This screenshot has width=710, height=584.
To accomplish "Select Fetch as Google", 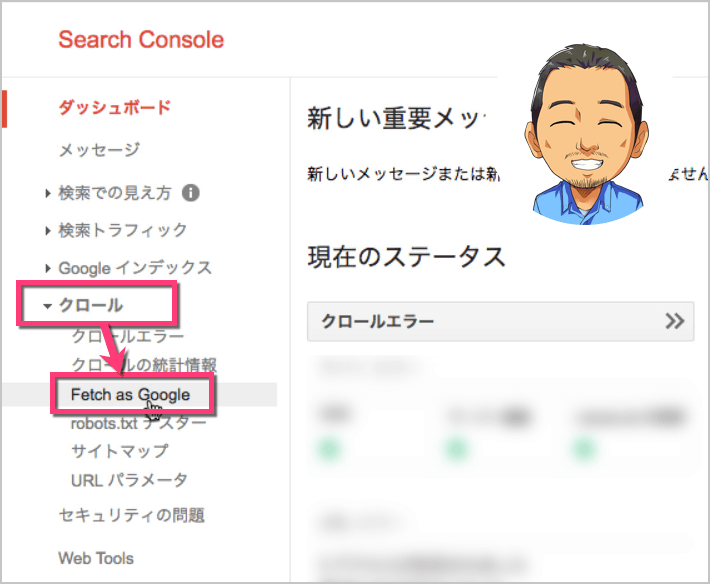I will (x=130, y=395).
